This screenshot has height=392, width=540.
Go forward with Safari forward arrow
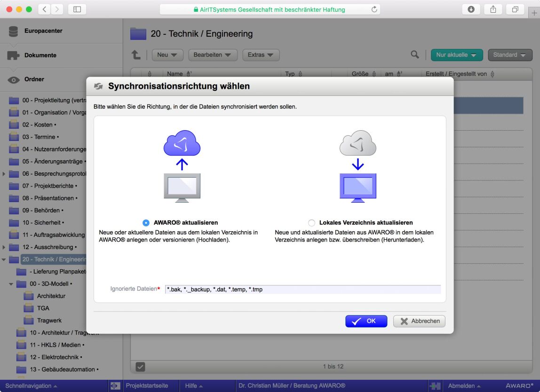[x=57, y=9]
